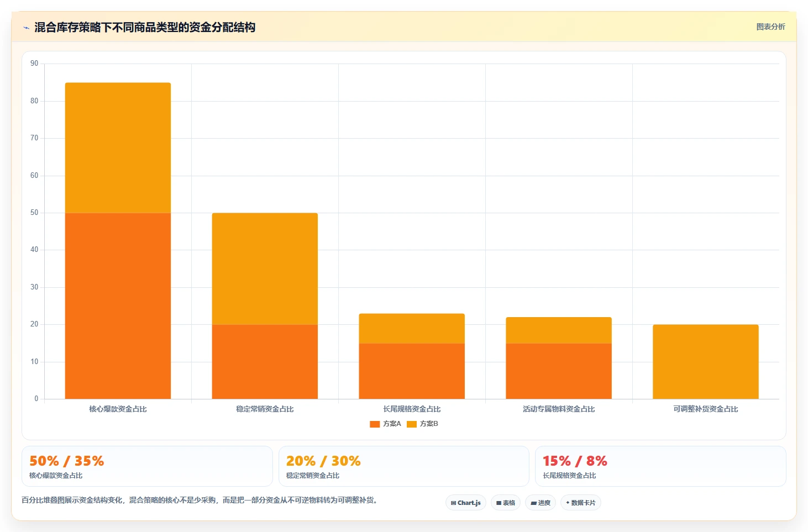
Task: Click axis label 稳定常销资金占比
Action: (x=265, y=409)
